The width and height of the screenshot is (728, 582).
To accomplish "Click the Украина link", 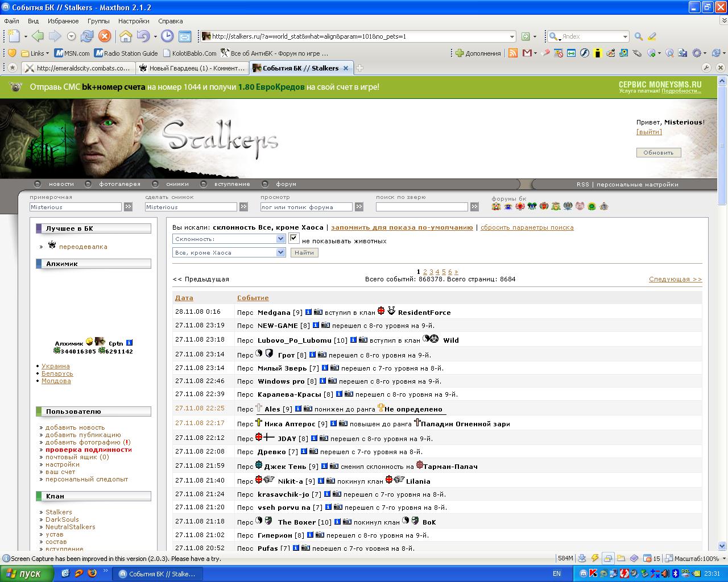I will coord(56,366).
